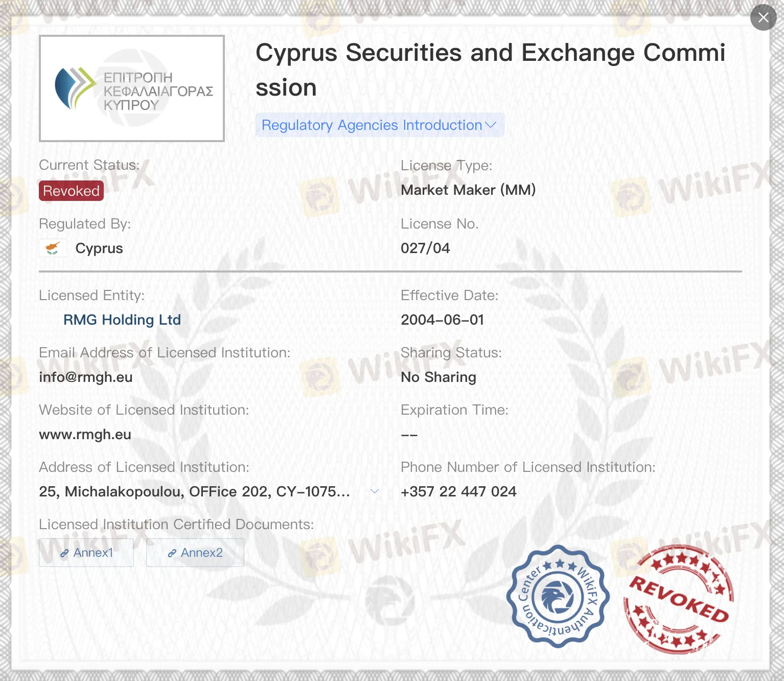Select the email address info@rmgh.eu
Viewport: 784px width, 681px height.
(x=85, y=377)
